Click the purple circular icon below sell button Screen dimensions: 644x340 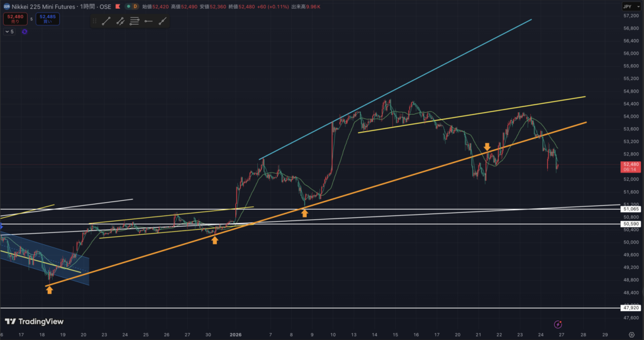(x=25, y=31)
